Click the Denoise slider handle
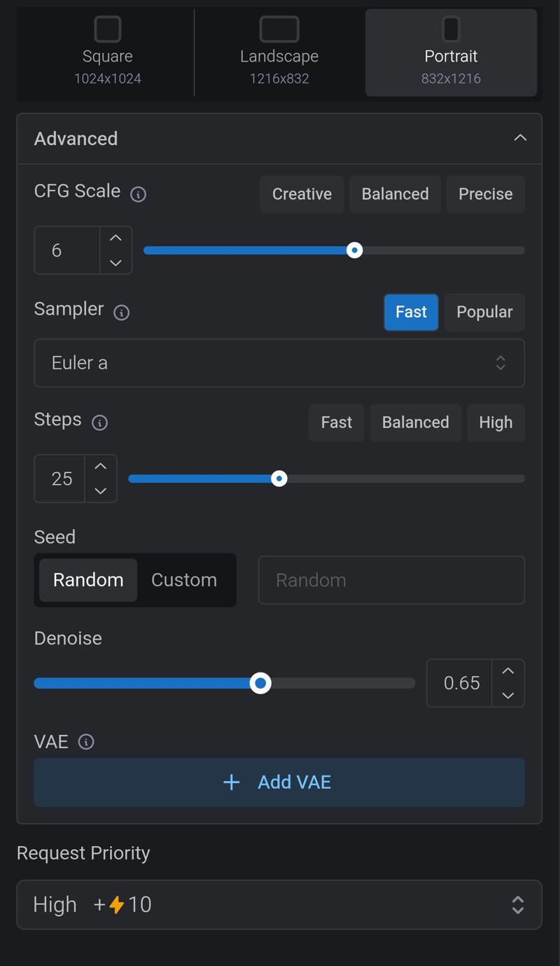This screenshot has height=966, width=560. click(x=260, y=683)
